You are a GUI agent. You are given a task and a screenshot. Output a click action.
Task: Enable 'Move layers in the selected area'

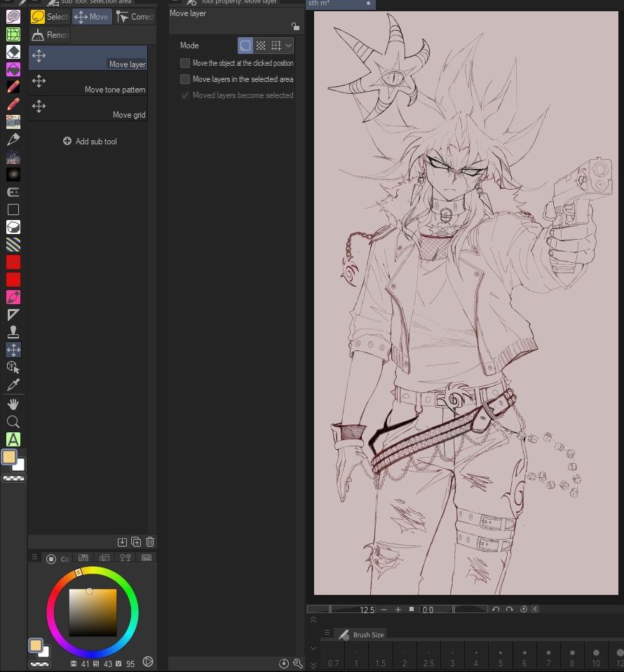pyautogui.click(x=185, y=79)
